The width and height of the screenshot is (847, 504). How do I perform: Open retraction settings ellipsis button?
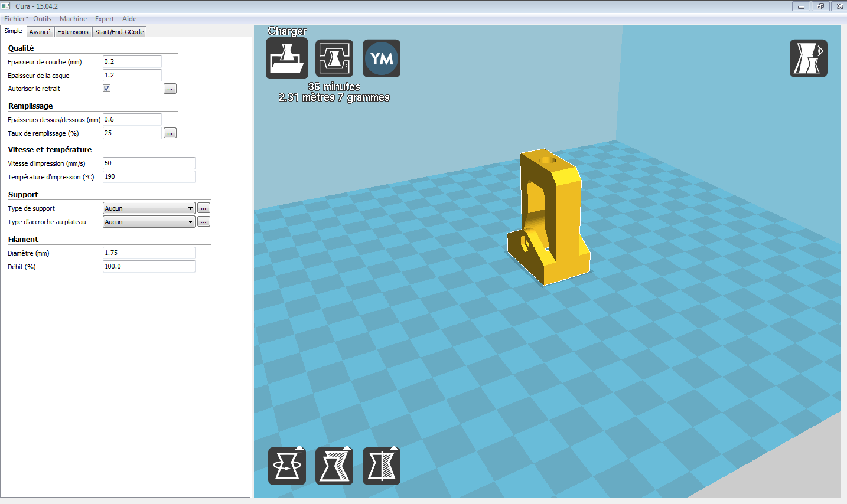[x=170, y=89]
